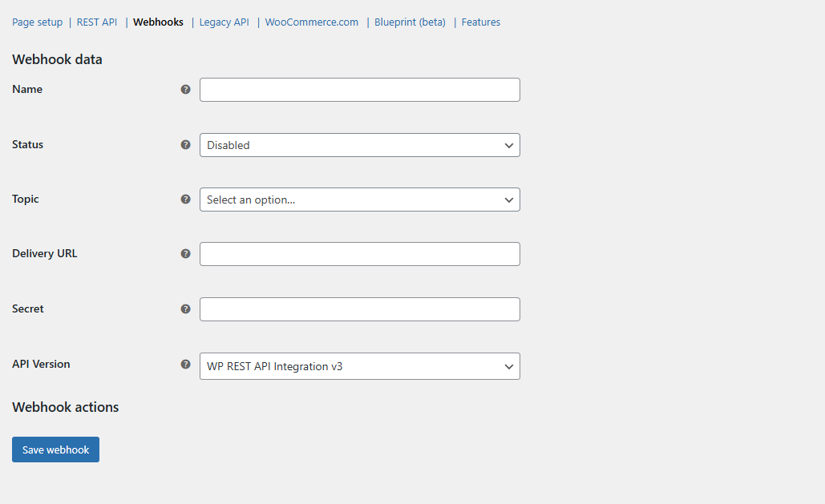This screenshot has height=504, width=825.
Task: Select the Webhooks tab
Action: (158, 22)
